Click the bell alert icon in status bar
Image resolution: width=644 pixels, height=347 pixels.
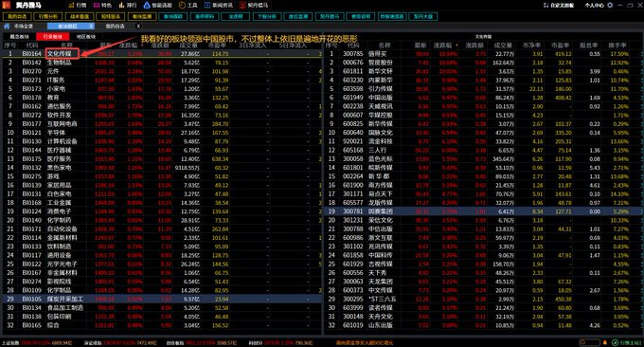pyautogui.click(x=605, y=342)
